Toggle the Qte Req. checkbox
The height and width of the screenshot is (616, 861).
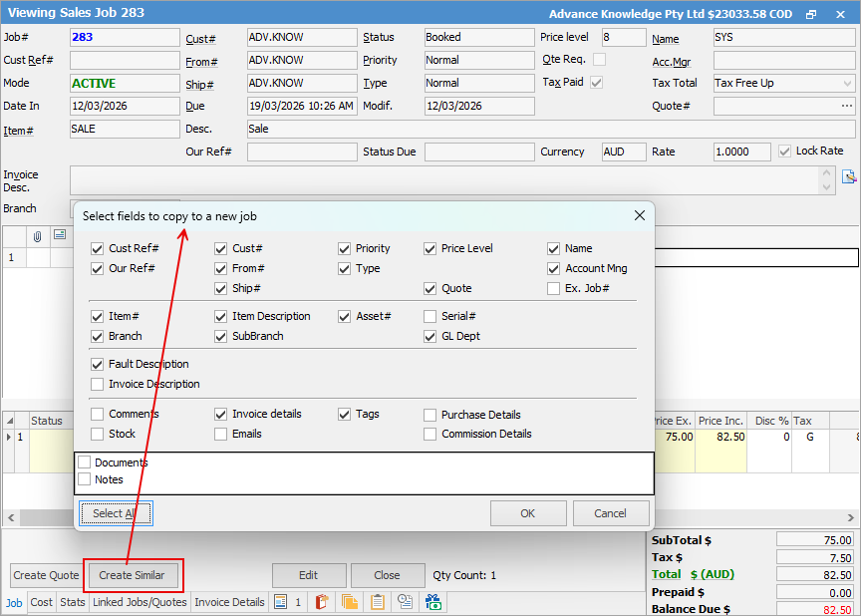tap(600, 59)
